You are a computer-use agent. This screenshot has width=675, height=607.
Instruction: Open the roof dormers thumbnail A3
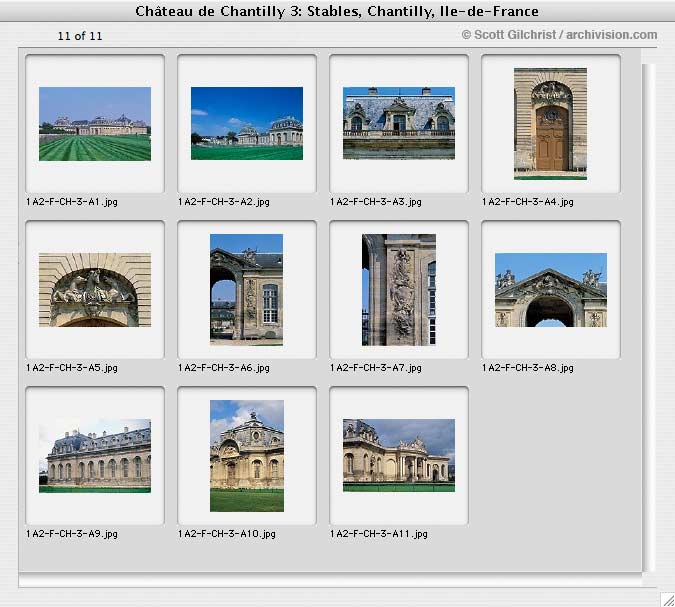tap(399, 123)
